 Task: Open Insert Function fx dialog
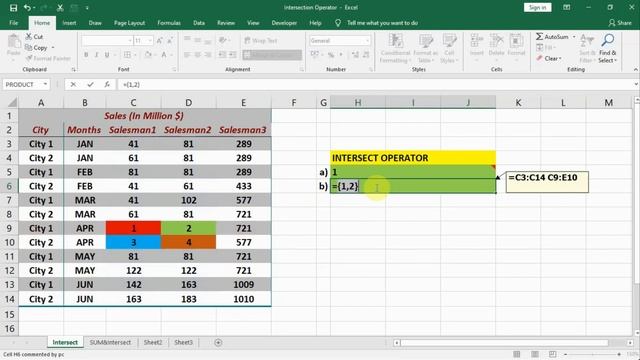[x=107, y=84]
